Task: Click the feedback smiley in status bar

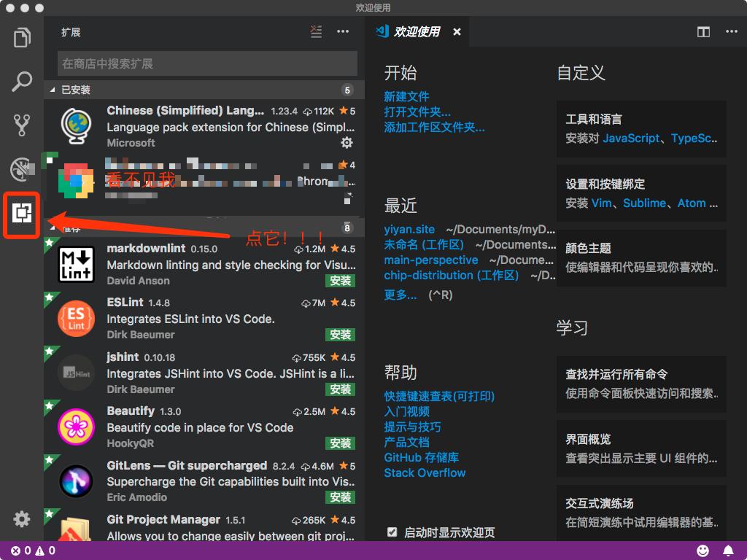Action: (702, 552)
